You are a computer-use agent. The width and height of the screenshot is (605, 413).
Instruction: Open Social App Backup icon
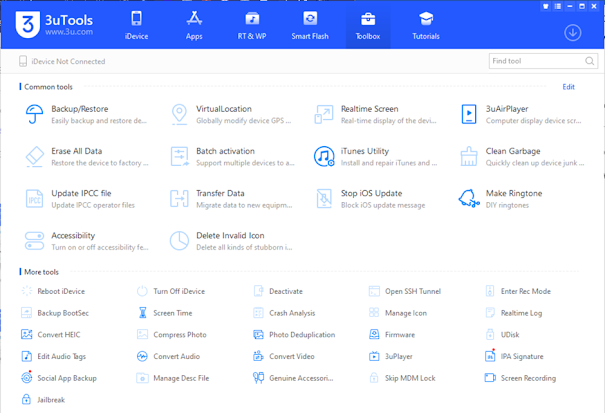27,377
